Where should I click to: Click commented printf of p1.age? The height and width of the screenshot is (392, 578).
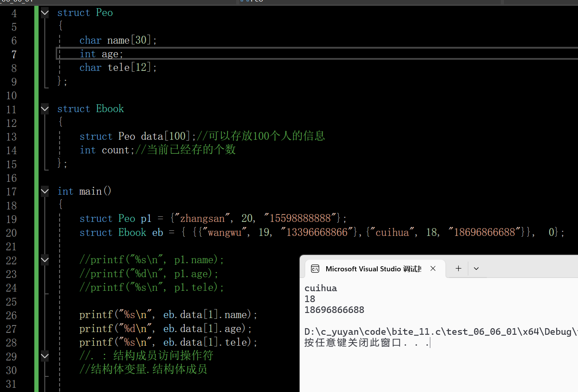tap(149, 274)
